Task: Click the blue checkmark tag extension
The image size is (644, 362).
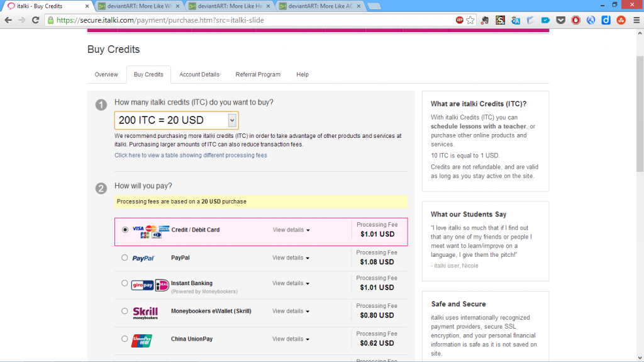Action: [x=545, y=20]
